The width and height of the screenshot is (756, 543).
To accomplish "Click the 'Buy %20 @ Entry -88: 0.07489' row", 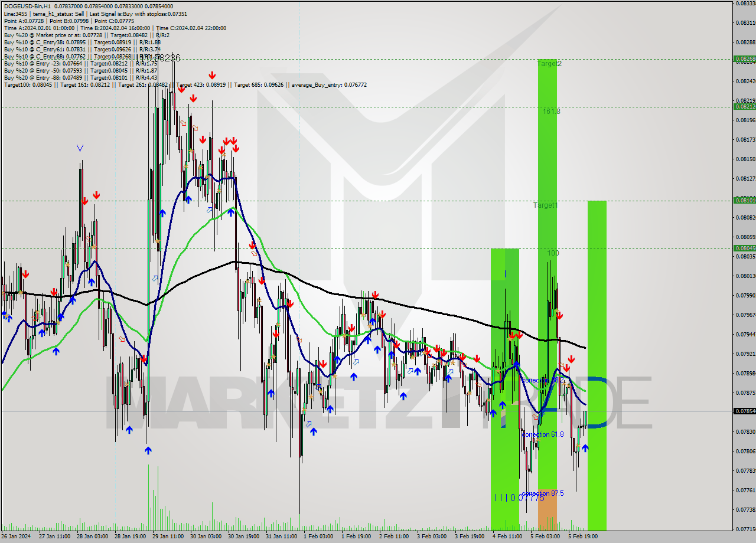I will pos(80,78).
